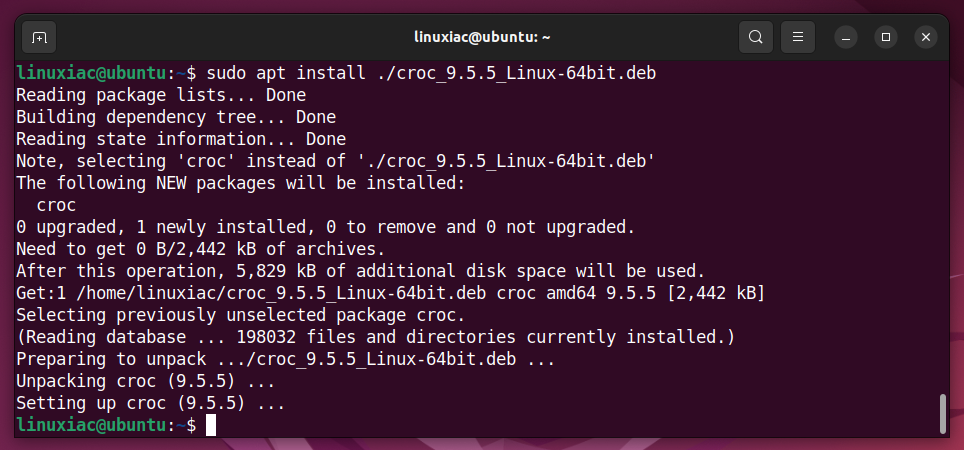Click the 'Reading package lists... Done' line
964x450 pixels.
(161, 95)
